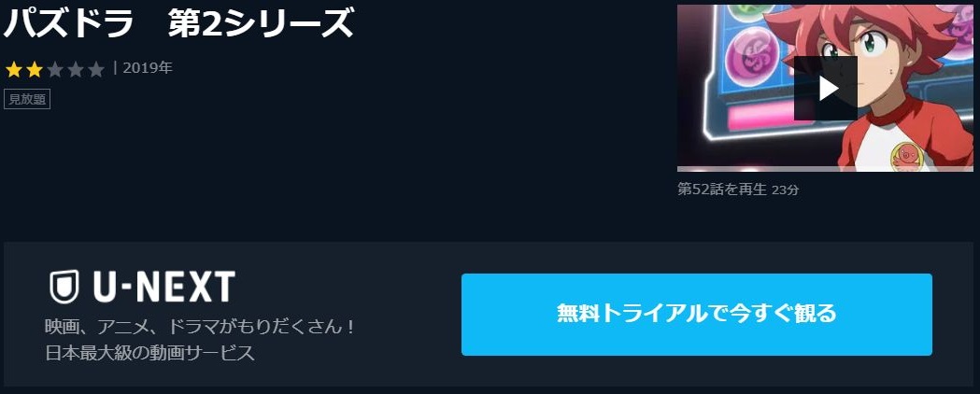
Task: Click the 23分 episode duration label
Action: point(785,190)
